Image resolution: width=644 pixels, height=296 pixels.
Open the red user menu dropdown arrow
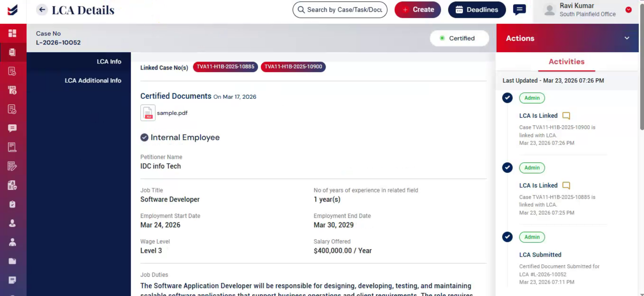628,10
